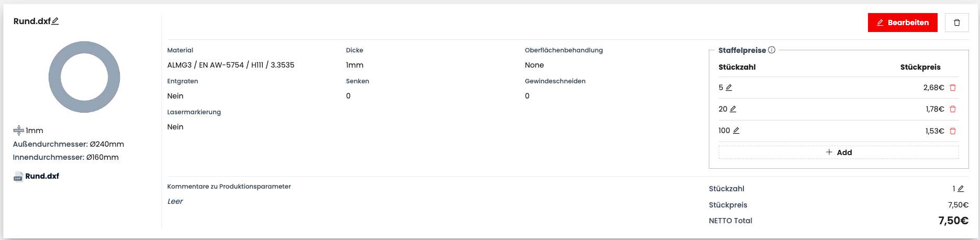Rename Rund.dxf using the pencil icon
This screenshot has width=980, height=240.
tap(55, 21)
